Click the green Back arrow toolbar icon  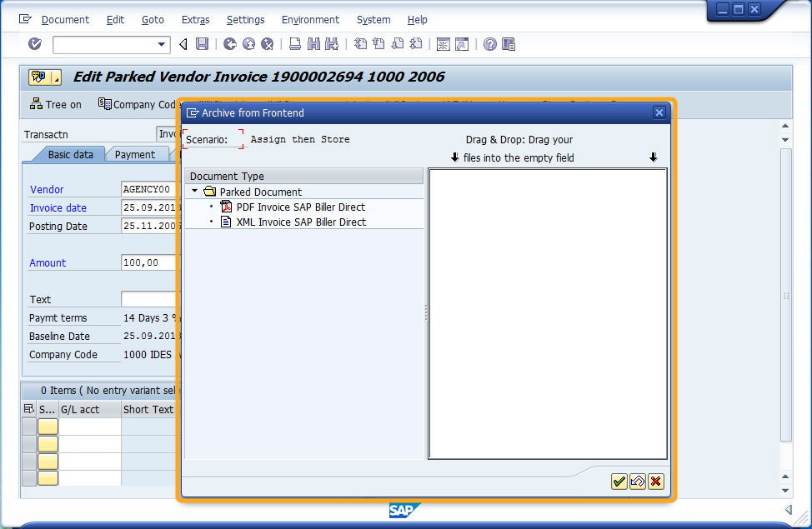click(230, 44)
